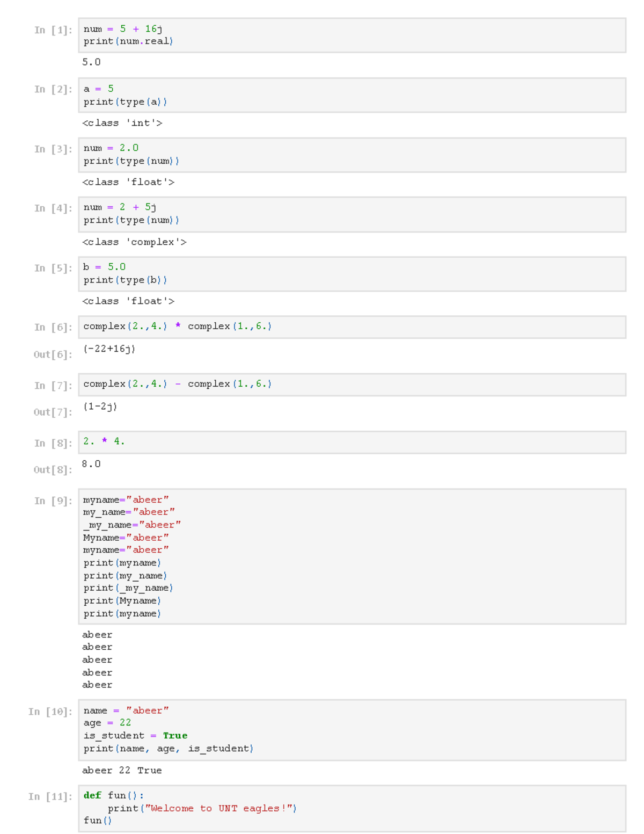The height and width of the screenshot is (834, 644).
Task: Click the <class 'complex'> output text
Action: click(134, 242)
